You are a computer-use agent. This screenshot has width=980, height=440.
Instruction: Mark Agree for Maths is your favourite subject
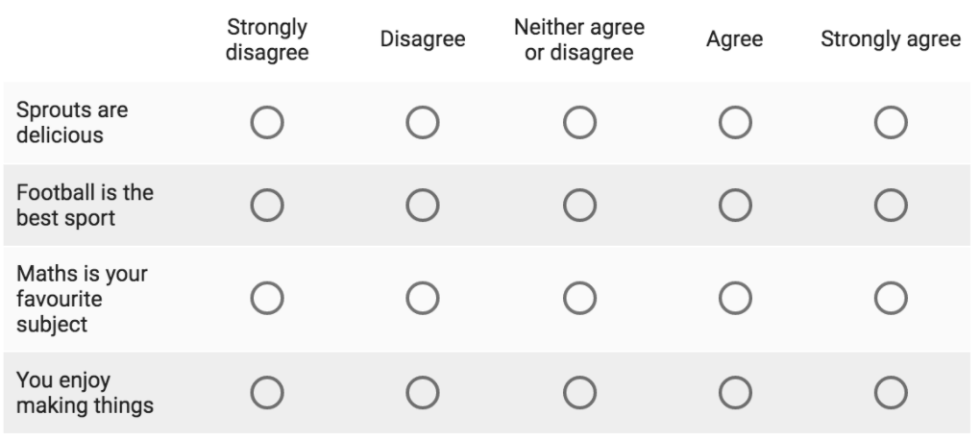pyautogui.click(x=735, y=298)
